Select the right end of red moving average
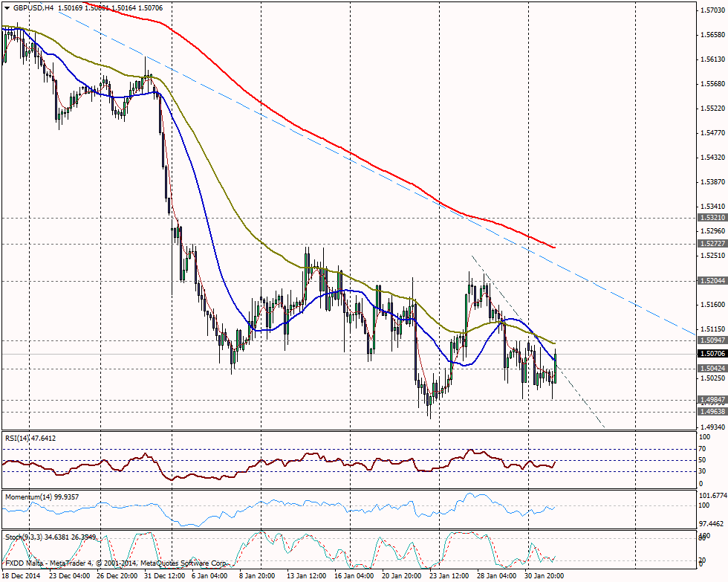 [x=555, y=247]
